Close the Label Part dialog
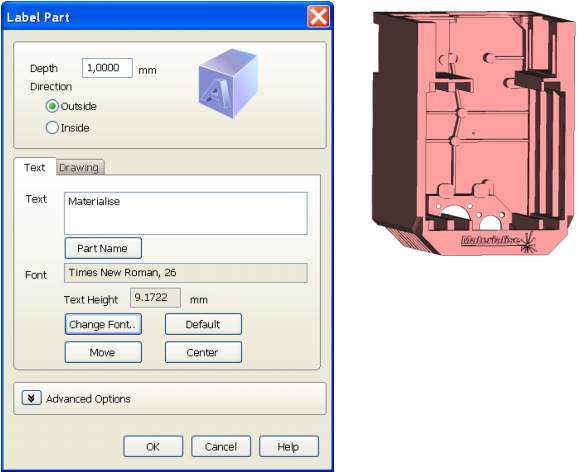 [318, 17]
